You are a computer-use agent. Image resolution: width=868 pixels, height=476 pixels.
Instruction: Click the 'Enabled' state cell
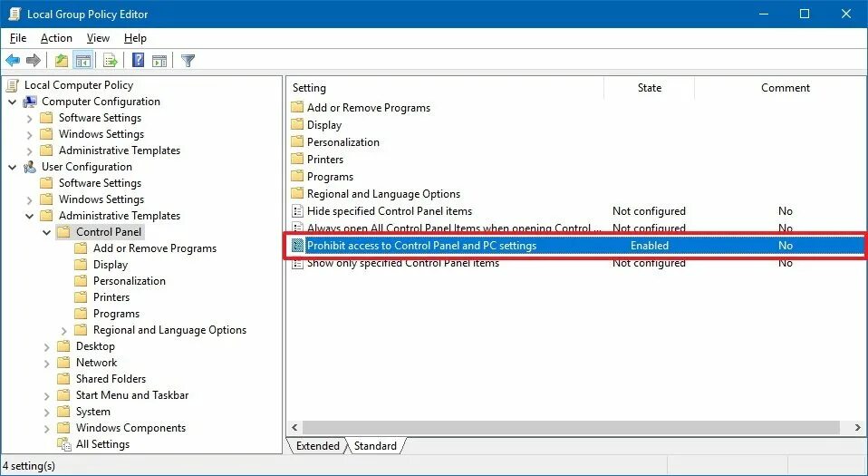650,246
